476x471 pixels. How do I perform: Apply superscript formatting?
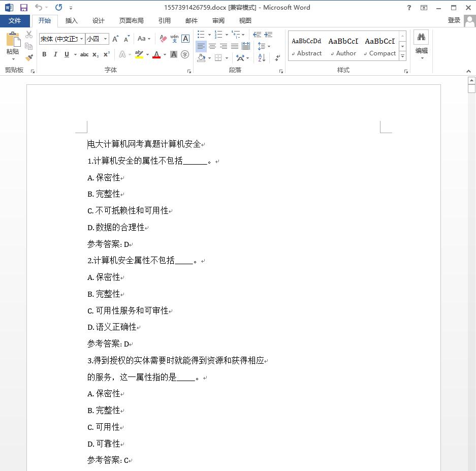click(x=107, y=54)
